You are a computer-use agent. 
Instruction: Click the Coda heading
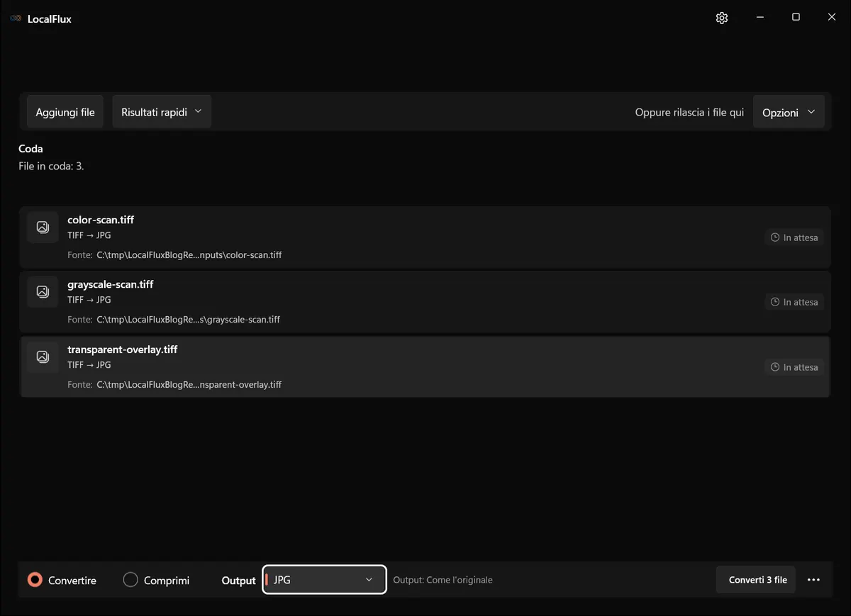[x=30, y=149]
